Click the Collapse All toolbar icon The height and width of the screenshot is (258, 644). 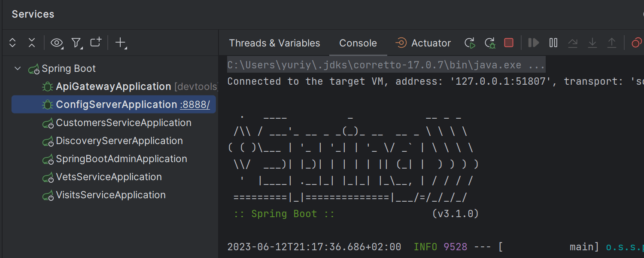(x=32, y=43)
